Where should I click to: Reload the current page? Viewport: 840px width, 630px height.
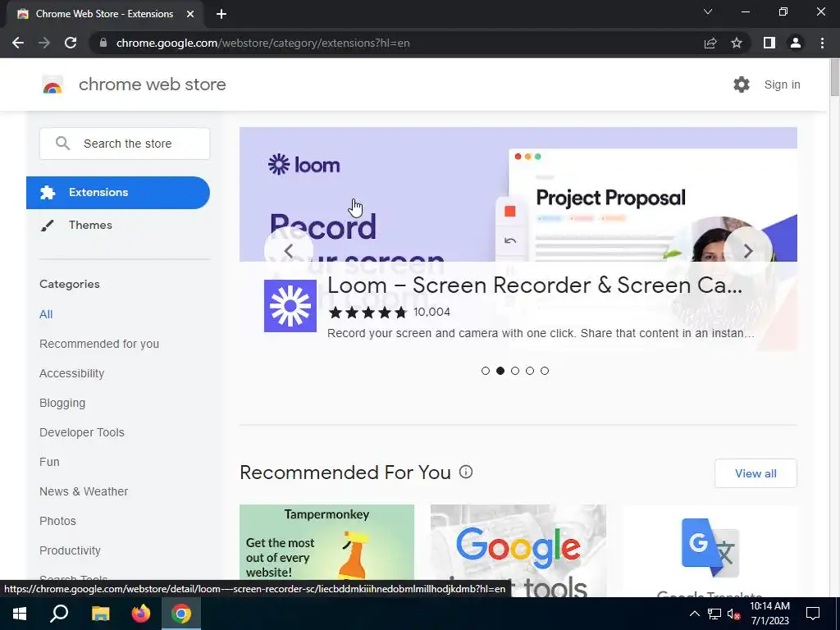coord(71,43)
